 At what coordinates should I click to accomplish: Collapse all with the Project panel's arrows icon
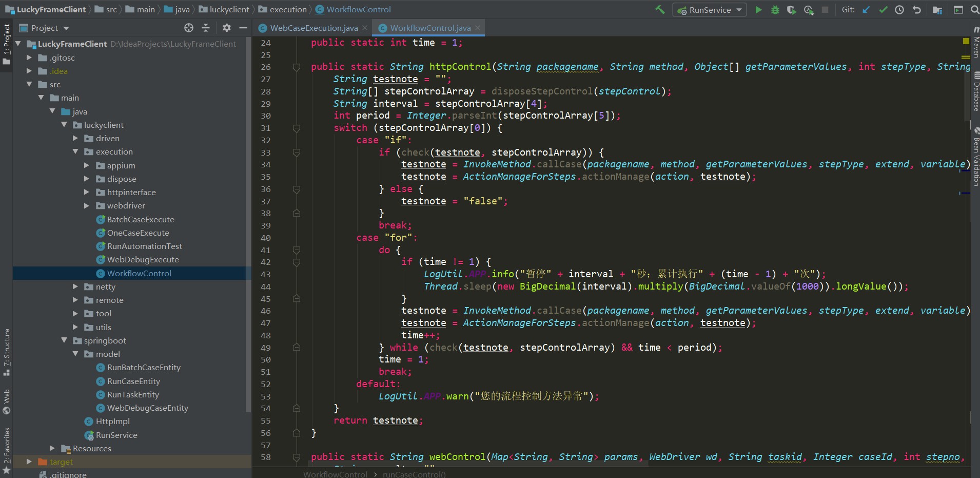pos(206,28)
